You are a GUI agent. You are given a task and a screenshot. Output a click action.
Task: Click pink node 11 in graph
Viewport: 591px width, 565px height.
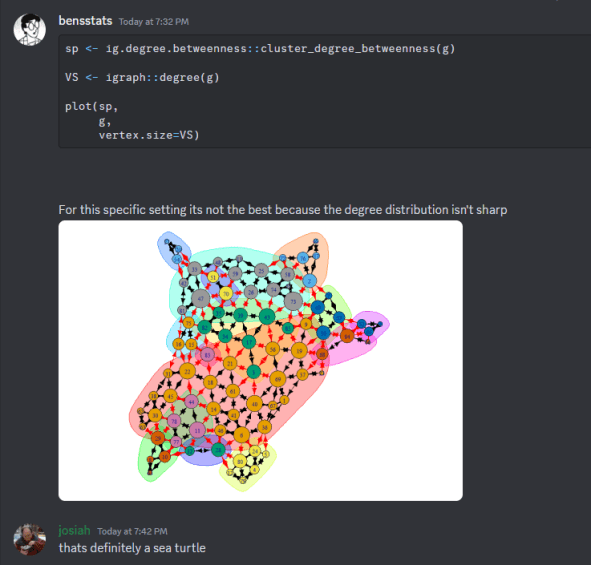coord(197,430)
